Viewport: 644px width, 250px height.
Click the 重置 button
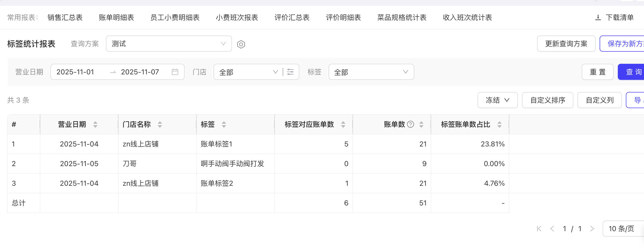coord(597,72)
